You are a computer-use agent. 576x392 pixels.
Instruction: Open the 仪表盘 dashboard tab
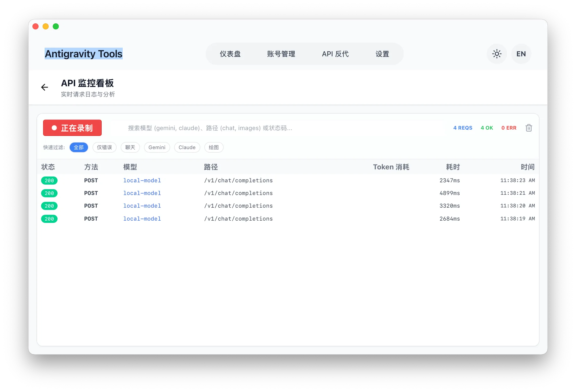click(x=230, y=54)
